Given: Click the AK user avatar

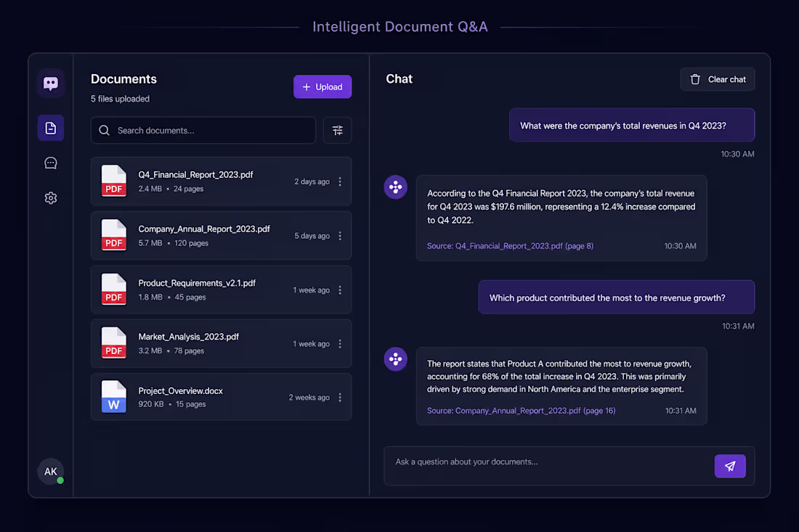Looking at the screenshot, I should [50, 472].
